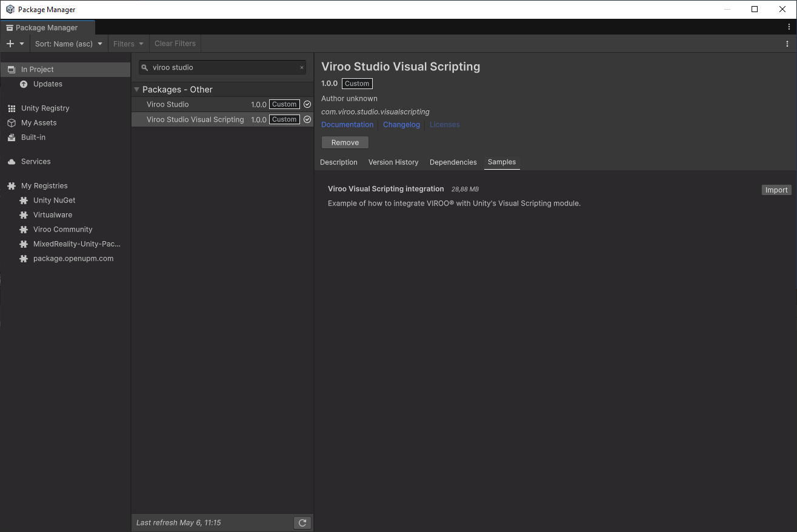
Task: Refresh the package list
Action: (x=302, y=522)
